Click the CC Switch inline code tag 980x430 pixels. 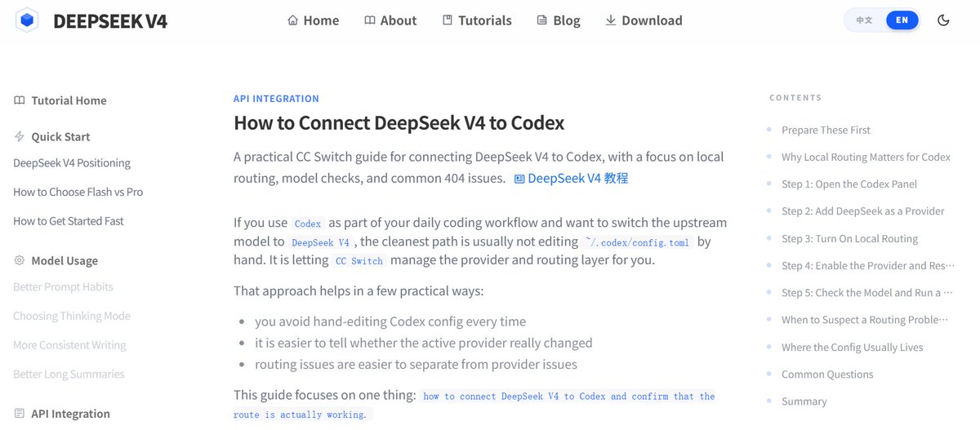359,261
